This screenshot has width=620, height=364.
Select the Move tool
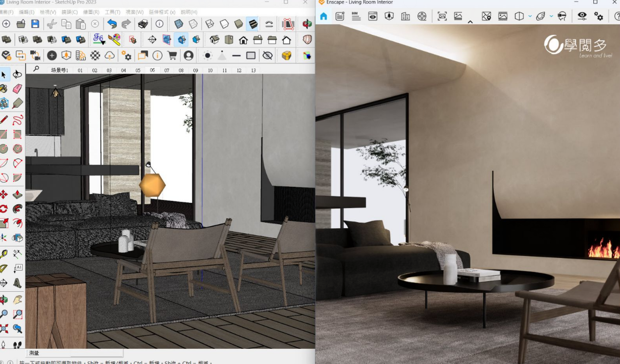point(4,194)
